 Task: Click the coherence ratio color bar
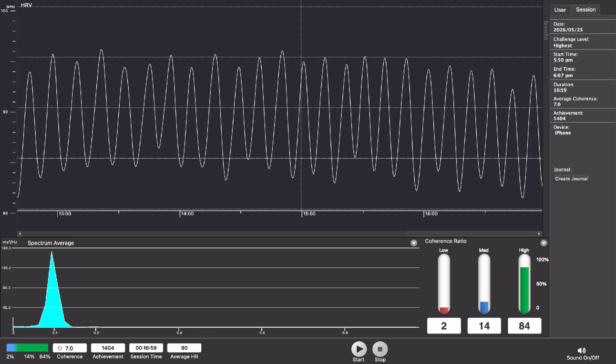click(27, 348)
